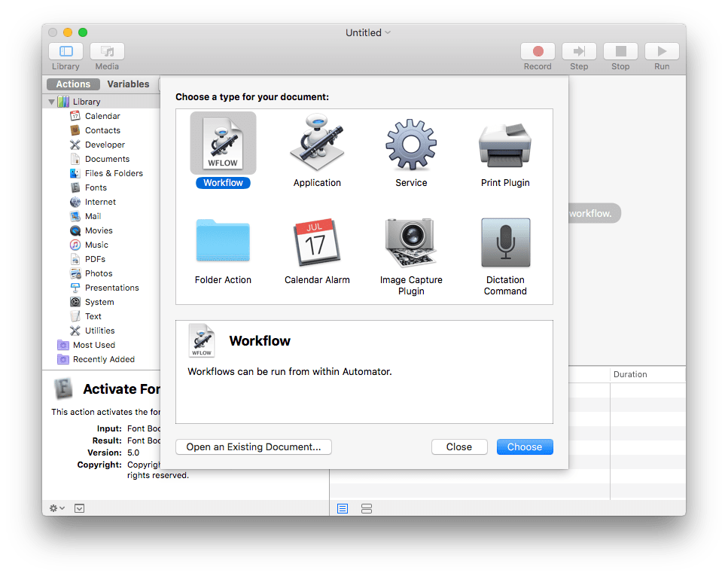Confirm with the Choose button

tap(525, 446)
